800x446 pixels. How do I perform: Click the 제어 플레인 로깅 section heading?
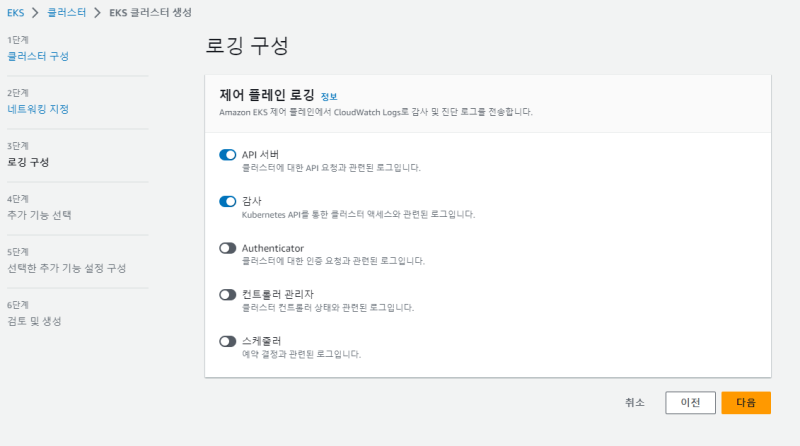tap(265, 95)
